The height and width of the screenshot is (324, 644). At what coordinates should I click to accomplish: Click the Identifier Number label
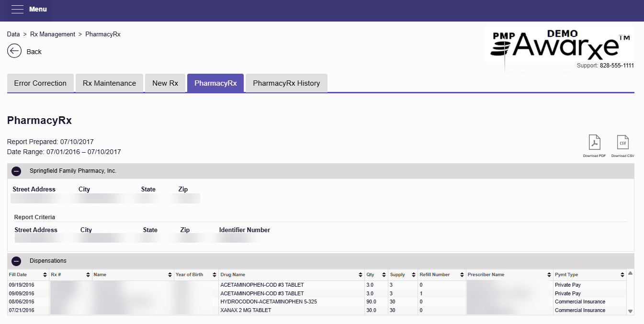[x=245, y=230]
